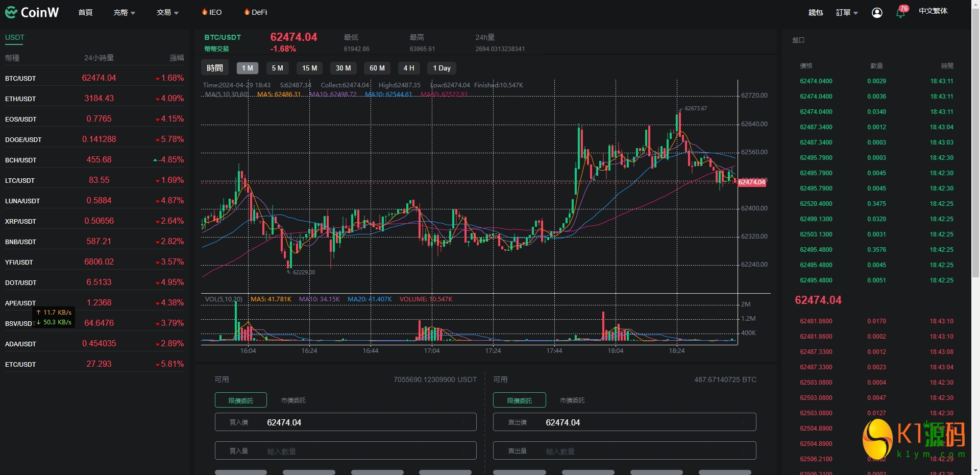The image size is (980, 475).
Task: Choose 限價委託 limit order for buying
Action: coord(241,400)
